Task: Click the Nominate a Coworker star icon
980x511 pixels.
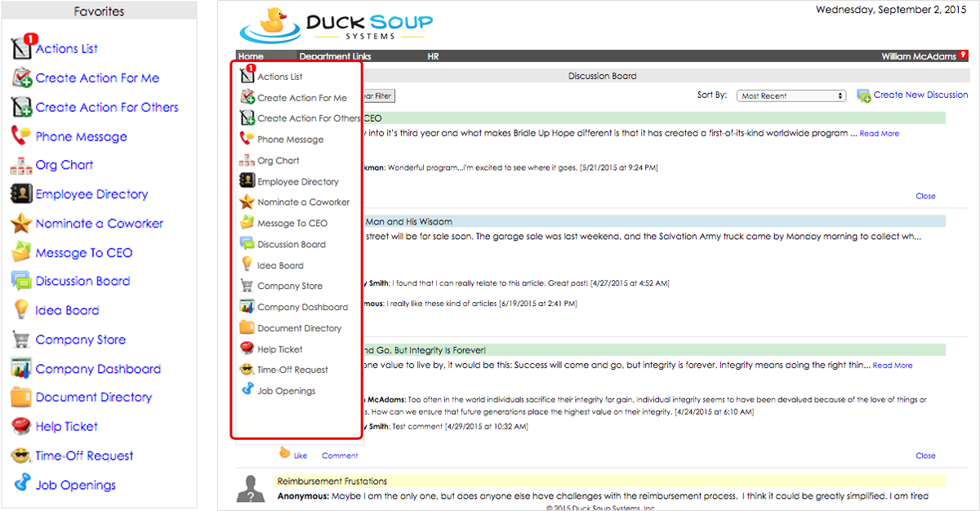Action: tap(21, 224)
